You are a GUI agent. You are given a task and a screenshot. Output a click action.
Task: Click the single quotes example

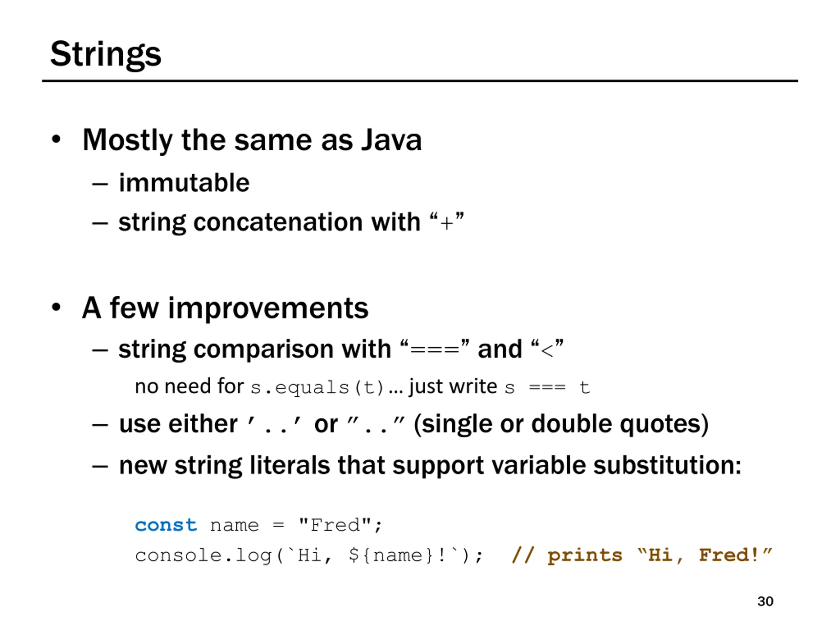click(x=274, y=424)
